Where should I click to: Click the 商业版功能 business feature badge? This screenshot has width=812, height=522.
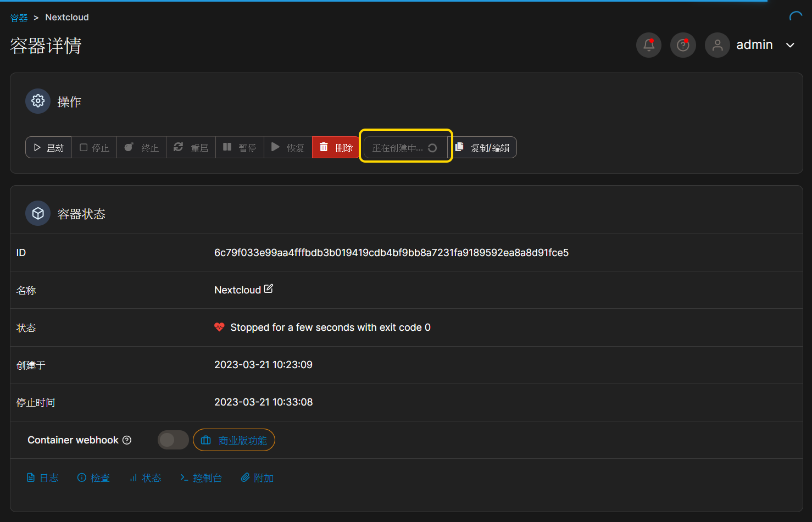pos(234,440)
